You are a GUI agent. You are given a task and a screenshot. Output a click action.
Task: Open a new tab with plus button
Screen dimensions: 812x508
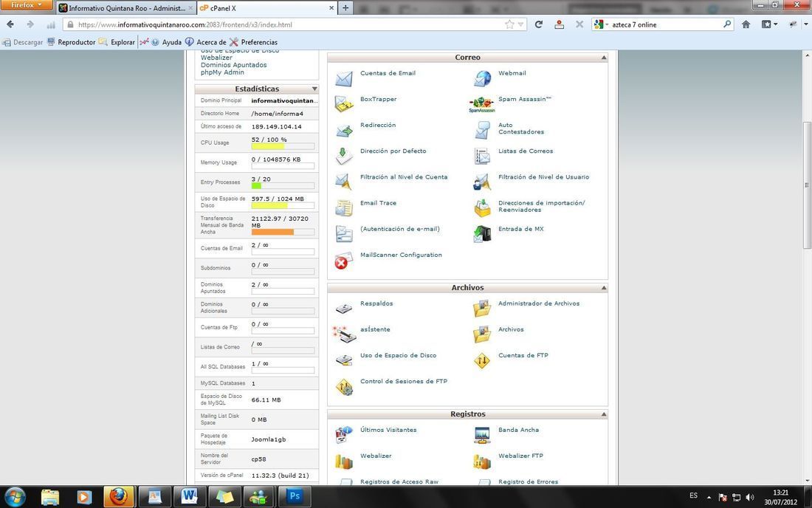point(345,8)
